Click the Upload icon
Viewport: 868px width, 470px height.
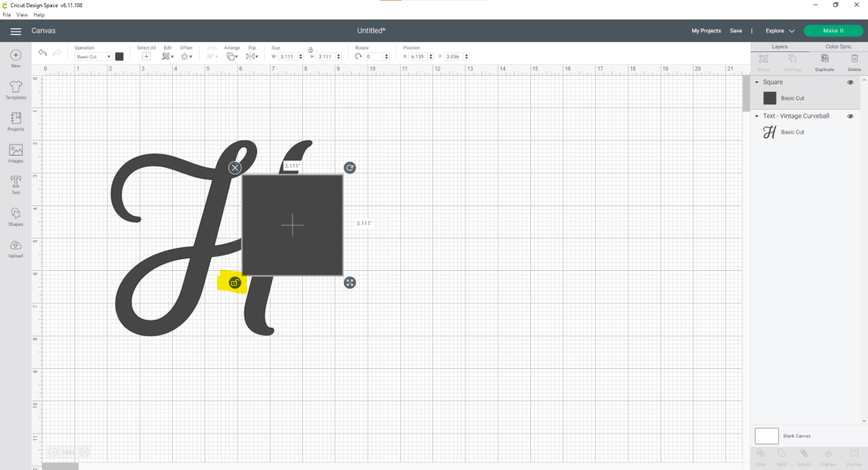pyautogui.click(x=15, y=247)
